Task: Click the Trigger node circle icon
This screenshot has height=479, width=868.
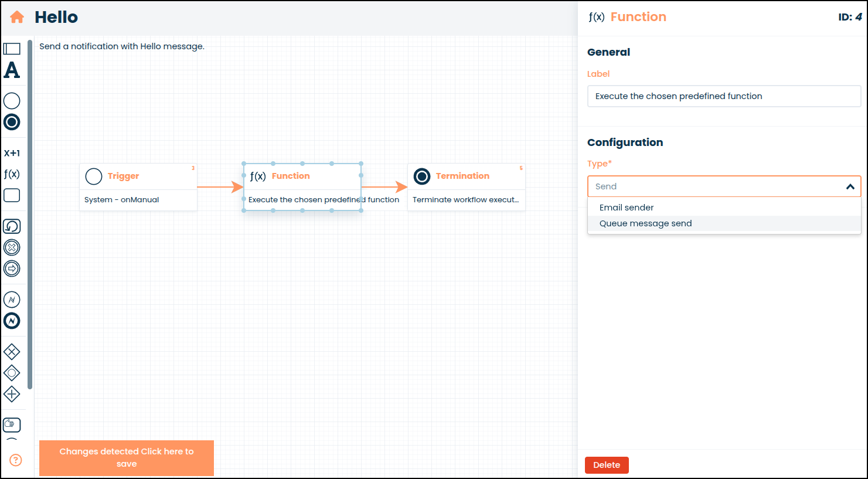Action: click(x=94, y=176)
